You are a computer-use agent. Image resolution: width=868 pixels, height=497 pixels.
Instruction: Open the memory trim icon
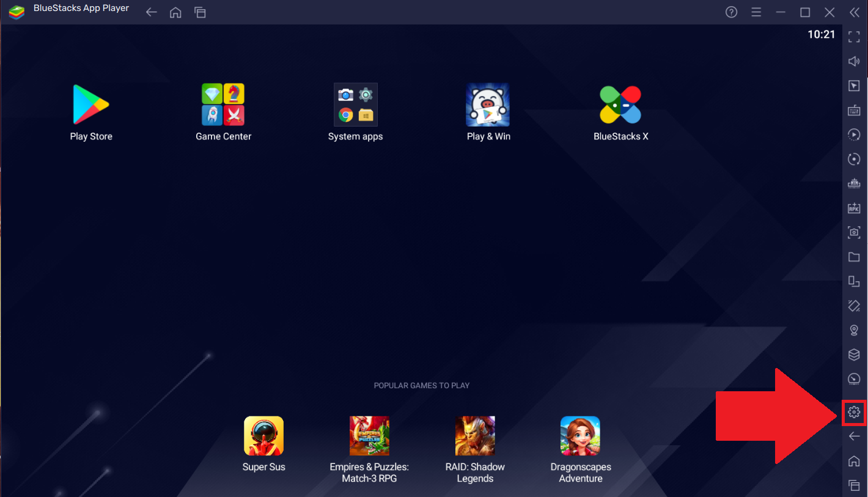(854, 183)
